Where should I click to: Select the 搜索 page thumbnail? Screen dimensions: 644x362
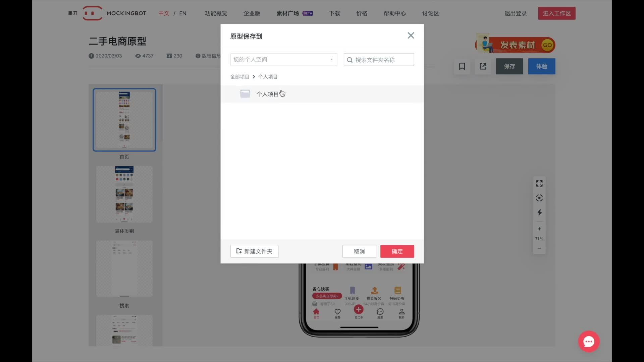pyautogui.click(x=124, y=269)
